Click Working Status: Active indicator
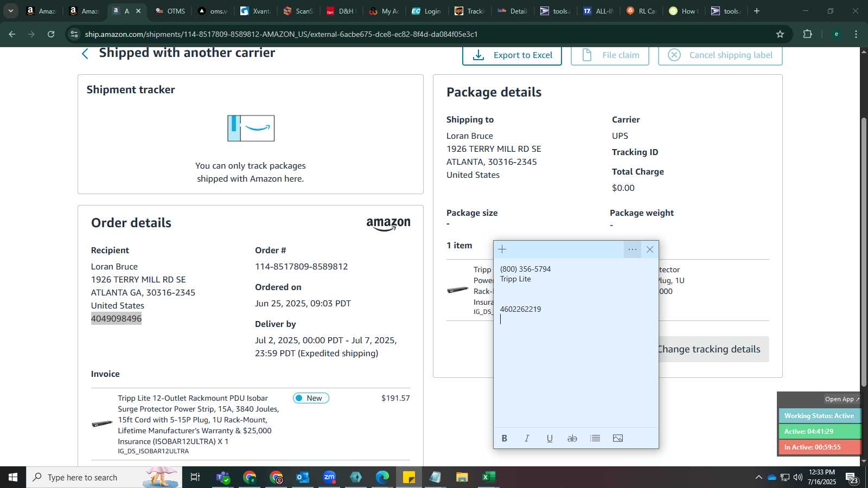 [819, 416]
